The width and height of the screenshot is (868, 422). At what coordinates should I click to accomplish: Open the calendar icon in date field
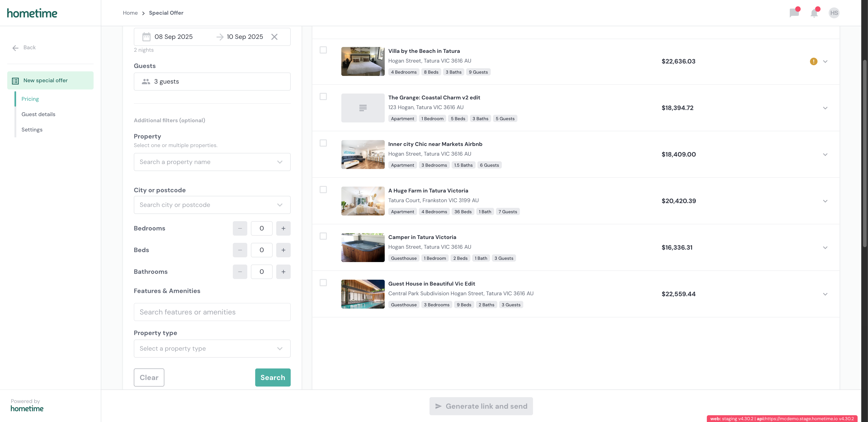146,37
